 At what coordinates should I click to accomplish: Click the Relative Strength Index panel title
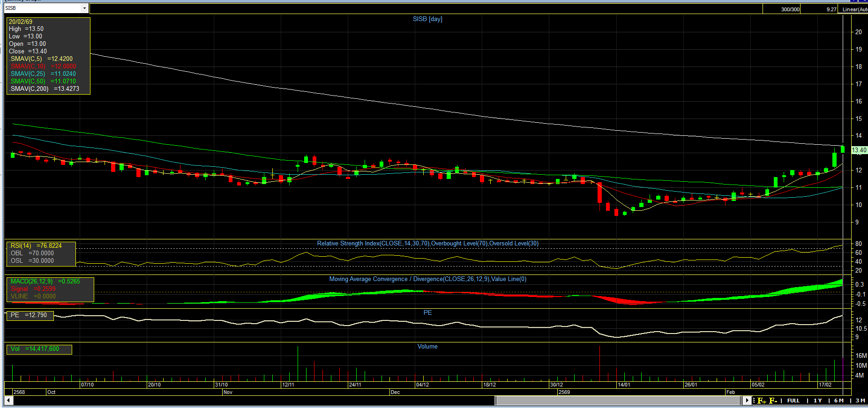point(427,243)
